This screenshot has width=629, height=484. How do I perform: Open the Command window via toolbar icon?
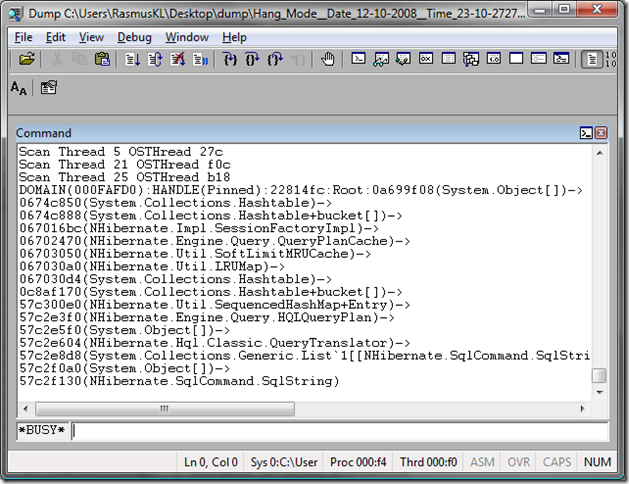(358, 59)
